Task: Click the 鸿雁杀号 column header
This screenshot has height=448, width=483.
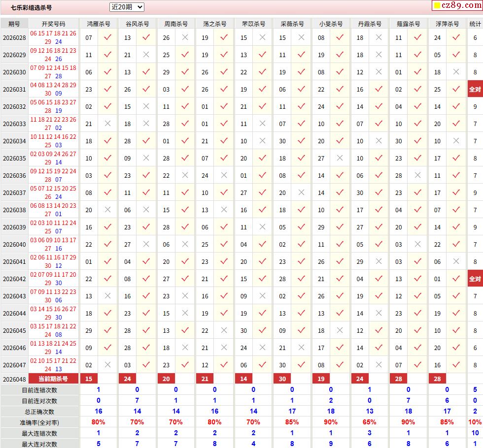Action: click(x=99, y=24)
